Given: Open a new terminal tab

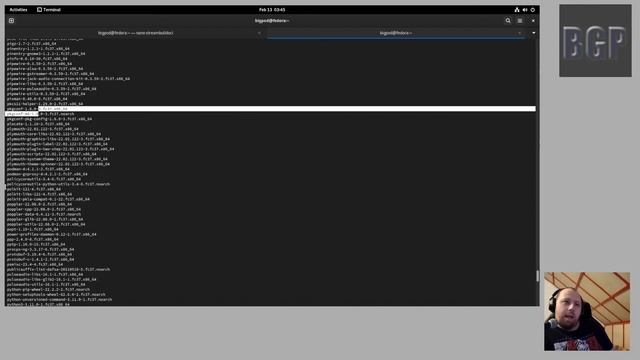Looking at the screenshot, I should tap(11, 20).
